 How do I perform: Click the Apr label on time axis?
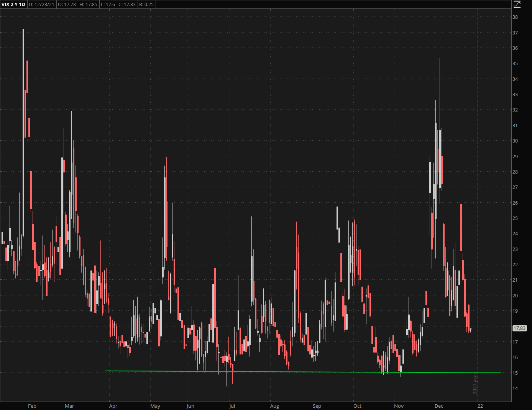pyautogui.click(x=113, y=406)
